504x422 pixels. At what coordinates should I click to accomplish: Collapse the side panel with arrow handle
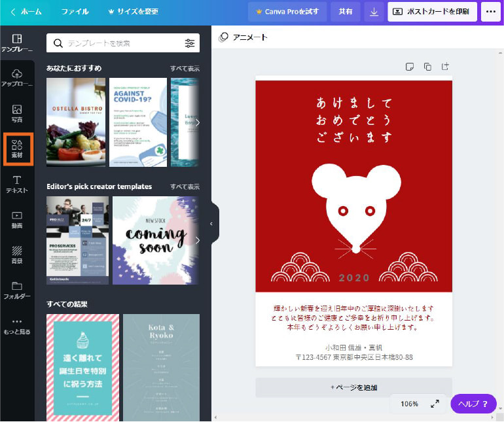click(x=211, y=224)
